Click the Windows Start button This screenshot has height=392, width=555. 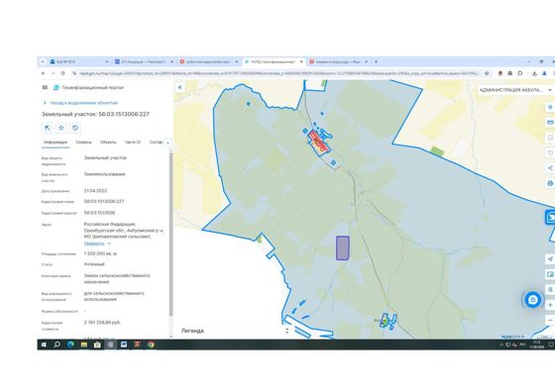pos(44,344)
